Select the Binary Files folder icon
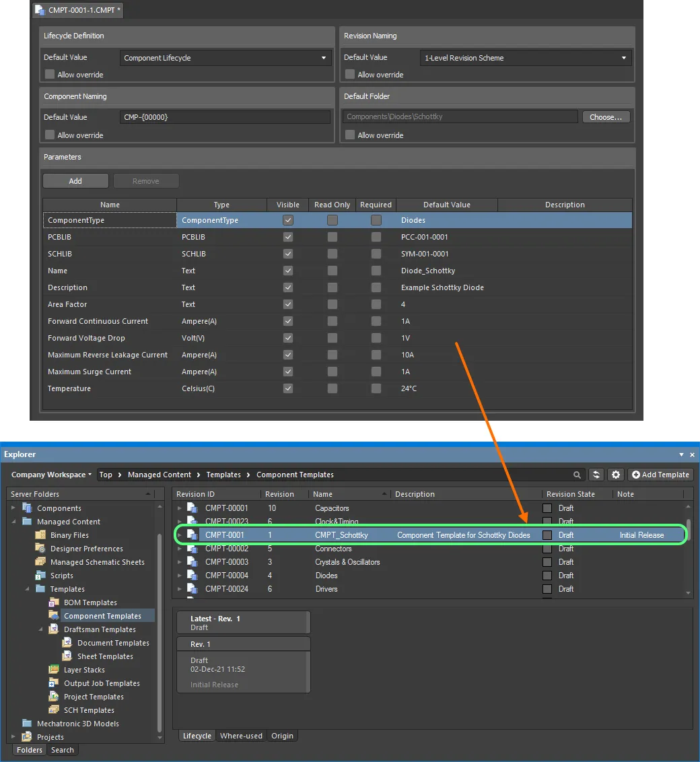 coord(40,535)
